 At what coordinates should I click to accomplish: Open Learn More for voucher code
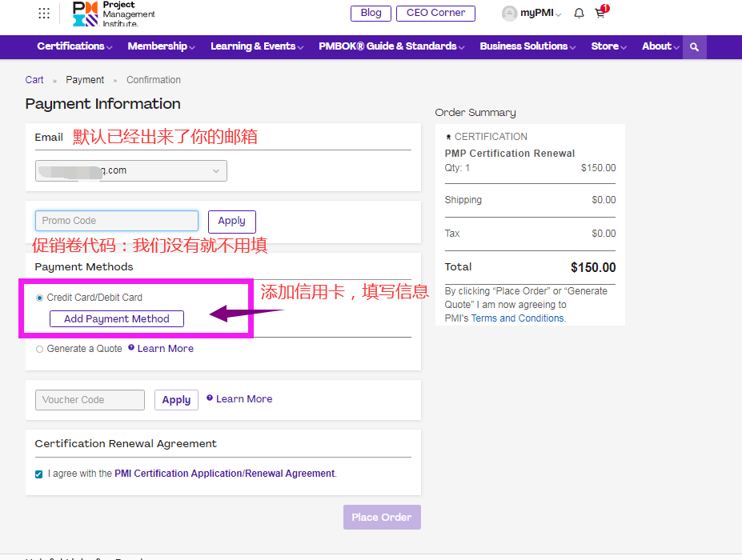(x=244, y=399)
